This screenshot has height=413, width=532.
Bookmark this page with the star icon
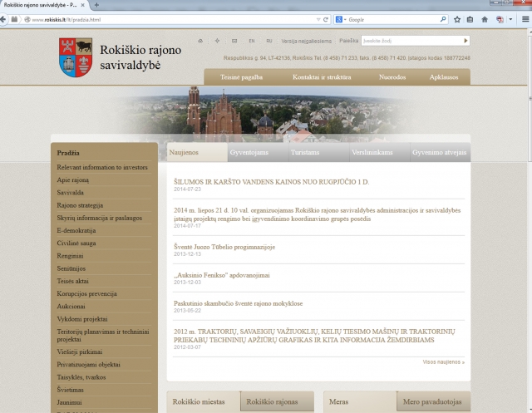coord(457,20)
